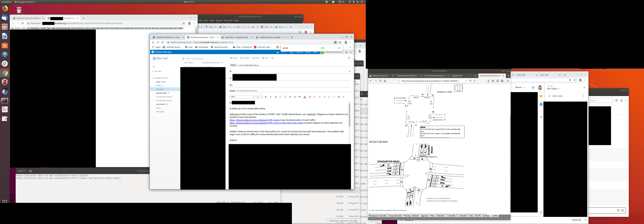This screenshot has width=644, height=224.
Task: Open Firefox from the Ubuntu dock
Action: pos(5,9)
